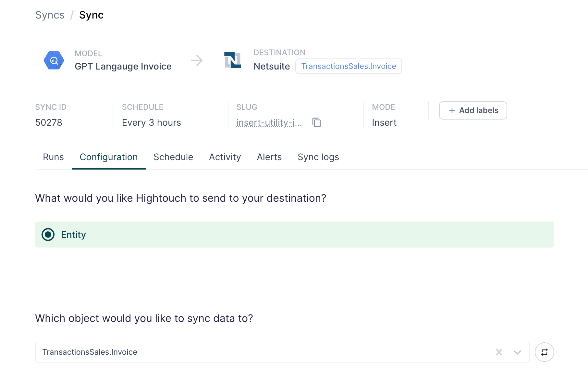Switch to the Runs tab
The width and height of the screenshot is (588, 382).
(x=53, y=157)
